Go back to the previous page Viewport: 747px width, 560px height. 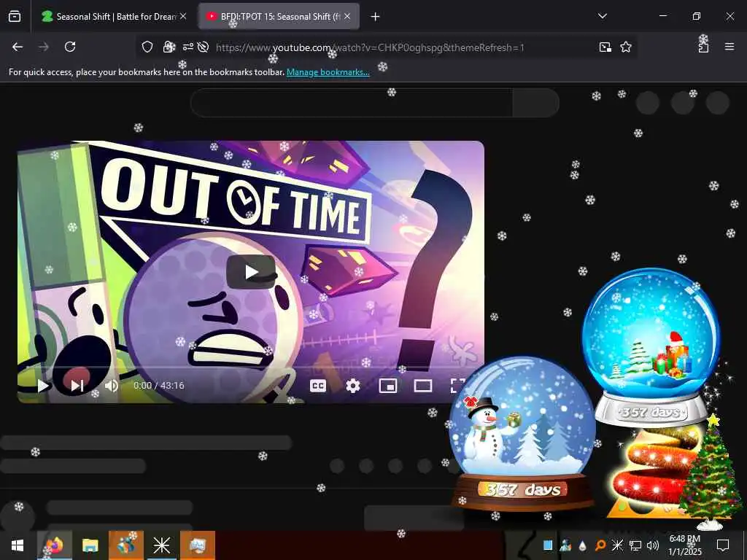18,47
